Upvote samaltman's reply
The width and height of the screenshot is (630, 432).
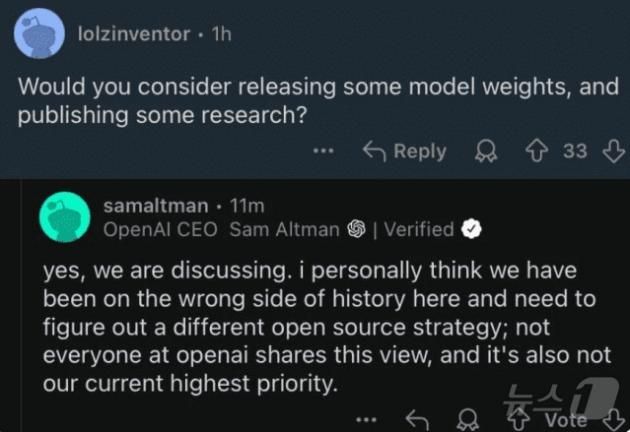(x=516, y=420)
